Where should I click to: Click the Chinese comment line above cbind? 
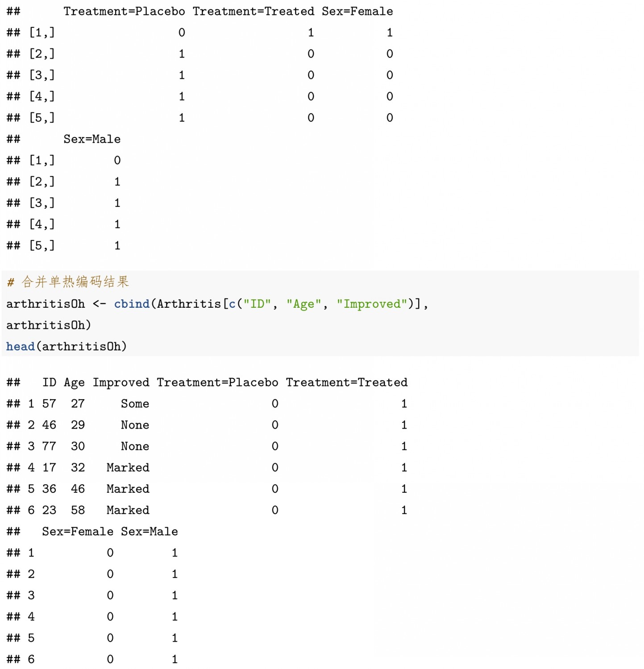(68, 282)
